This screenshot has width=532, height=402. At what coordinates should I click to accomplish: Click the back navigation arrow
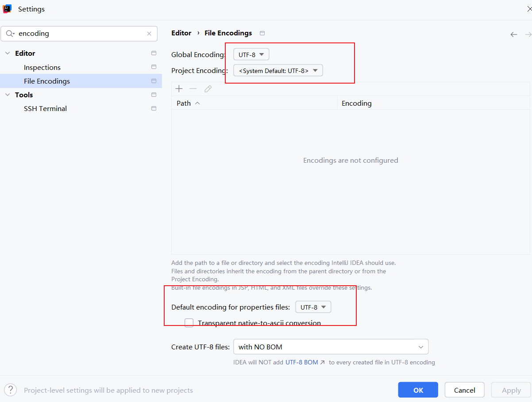[514, 34]
